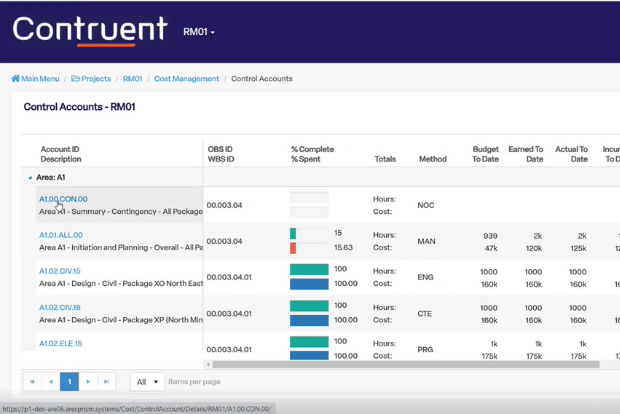Screen dimensions: 620x414
Task: Click description Area A1 - Summary - Contingency
Action: [121, 212]
